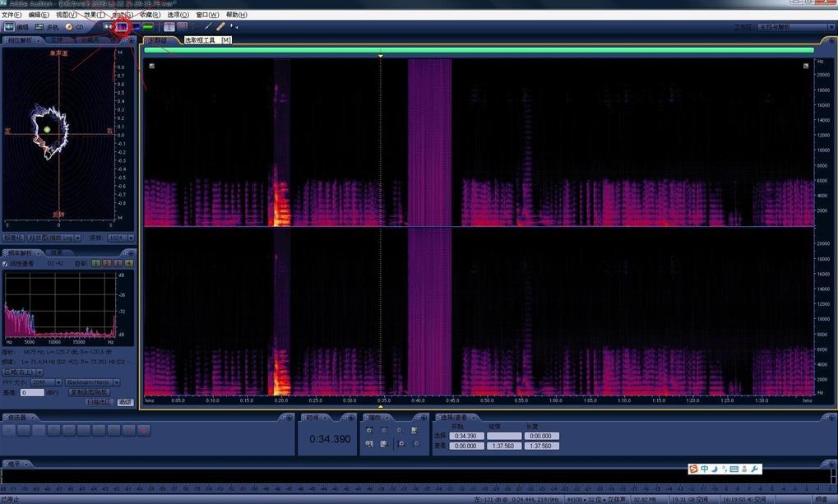Switch to the Waveform Display icon

click(109, 26)
